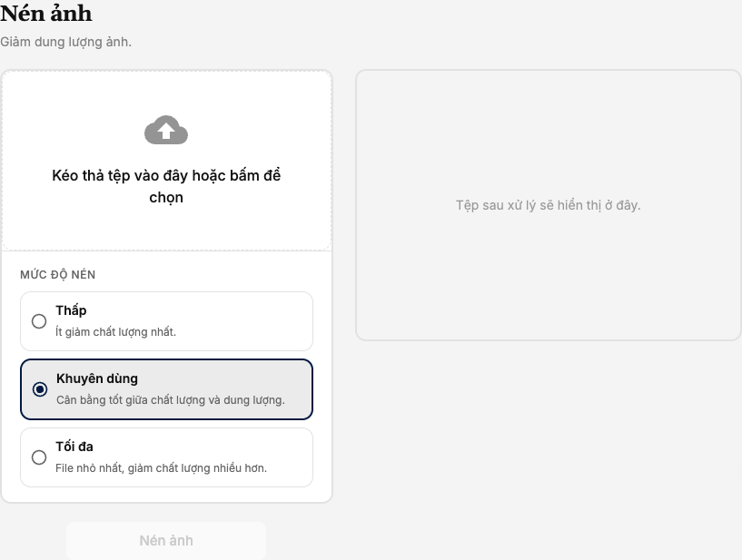Screen dimensions: 742x560
Task: Choose the low compression option card
Action: (x=166, y=321)
